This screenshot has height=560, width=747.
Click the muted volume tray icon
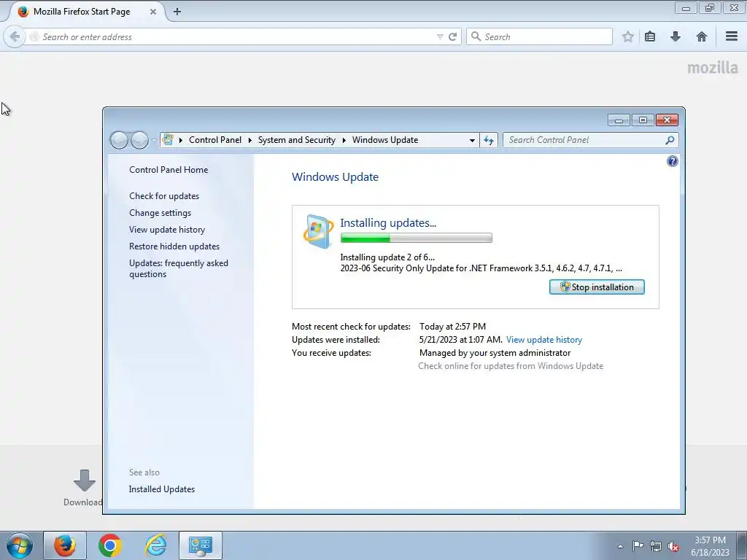pos(673,546)
